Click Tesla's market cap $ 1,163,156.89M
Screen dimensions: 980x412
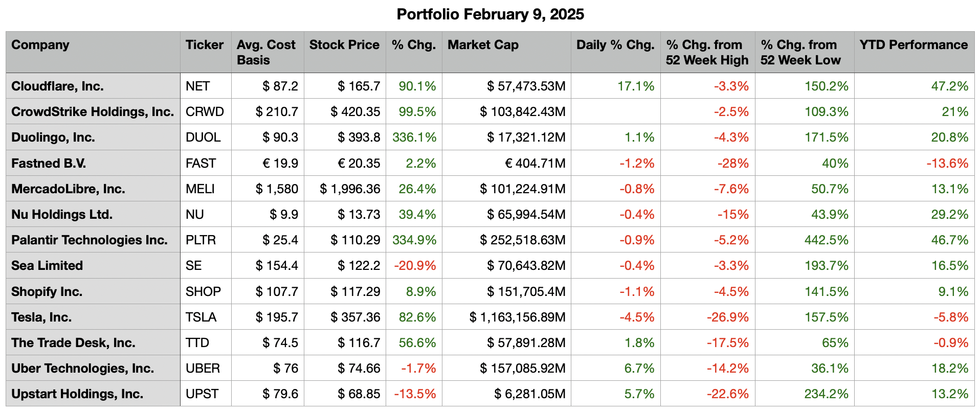517,317
